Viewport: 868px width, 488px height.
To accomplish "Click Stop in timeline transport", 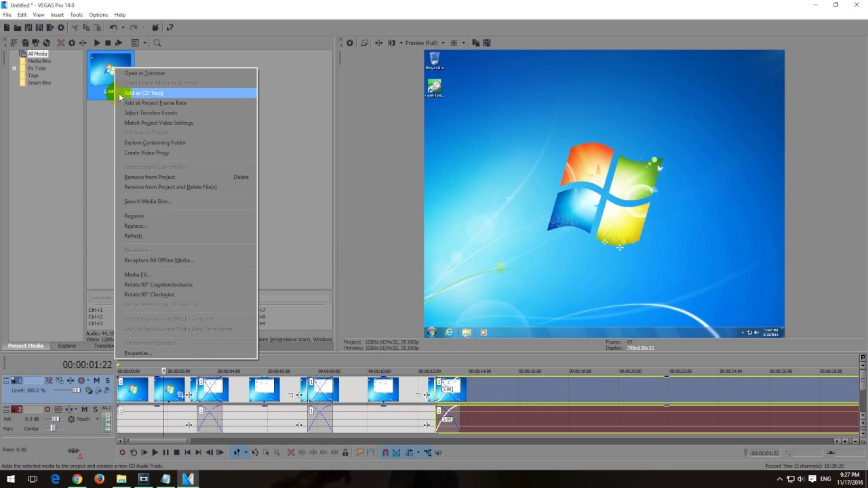I will [x=176, y=452].
